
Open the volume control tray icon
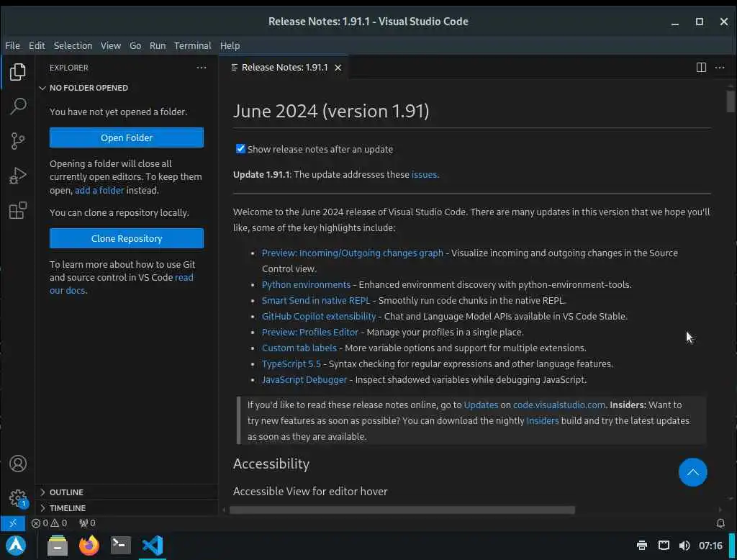click(684, 546)
